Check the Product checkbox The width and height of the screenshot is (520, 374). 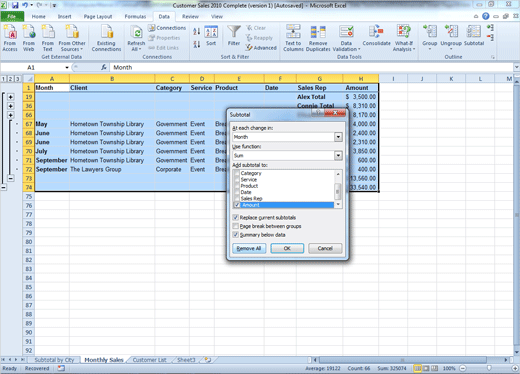tap(237, 186)
